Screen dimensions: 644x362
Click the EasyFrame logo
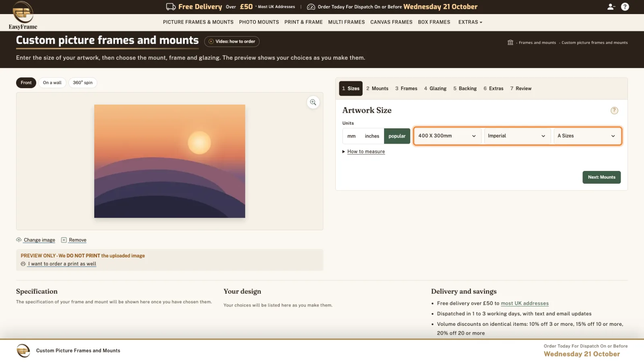23,15
